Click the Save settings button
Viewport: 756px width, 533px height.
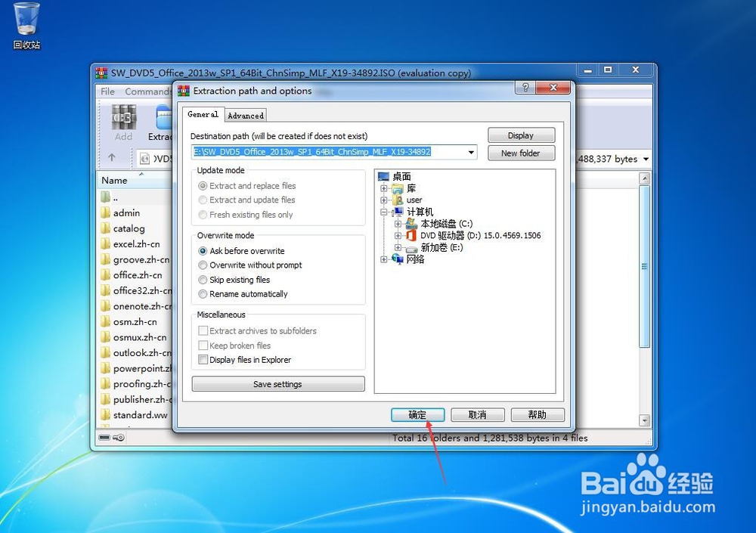(278, 384)
